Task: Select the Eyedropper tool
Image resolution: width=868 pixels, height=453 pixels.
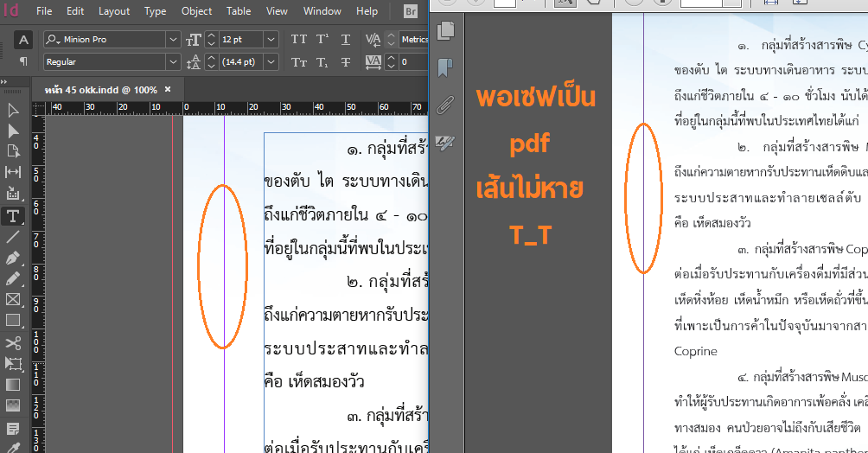Action: coord(13,448)
